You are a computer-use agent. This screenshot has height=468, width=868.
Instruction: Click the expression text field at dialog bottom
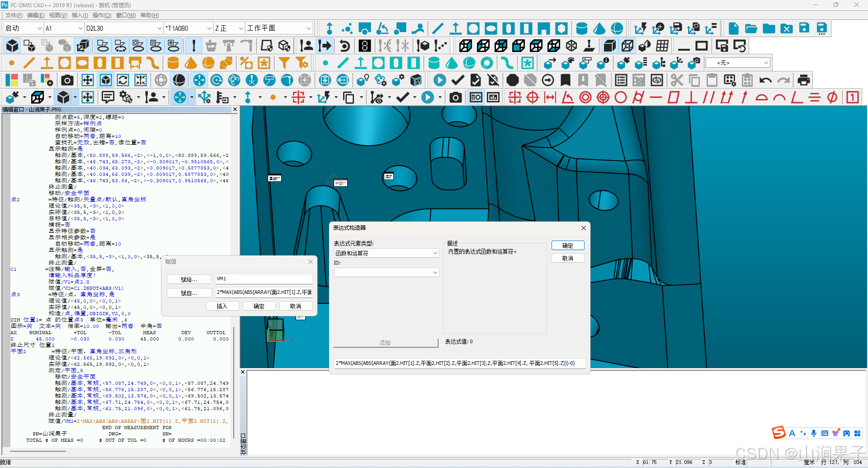460,363
